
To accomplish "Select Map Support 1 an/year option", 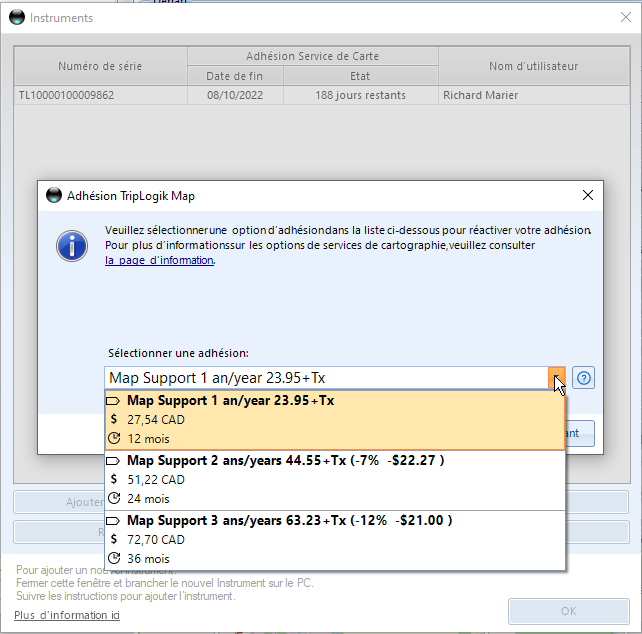I will (335, 420).
